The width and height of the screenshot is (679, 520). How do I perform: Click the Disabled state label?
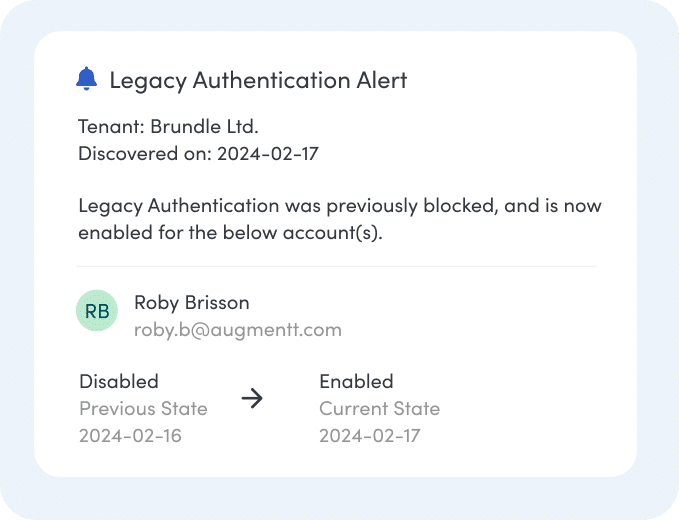pos(119,381)
